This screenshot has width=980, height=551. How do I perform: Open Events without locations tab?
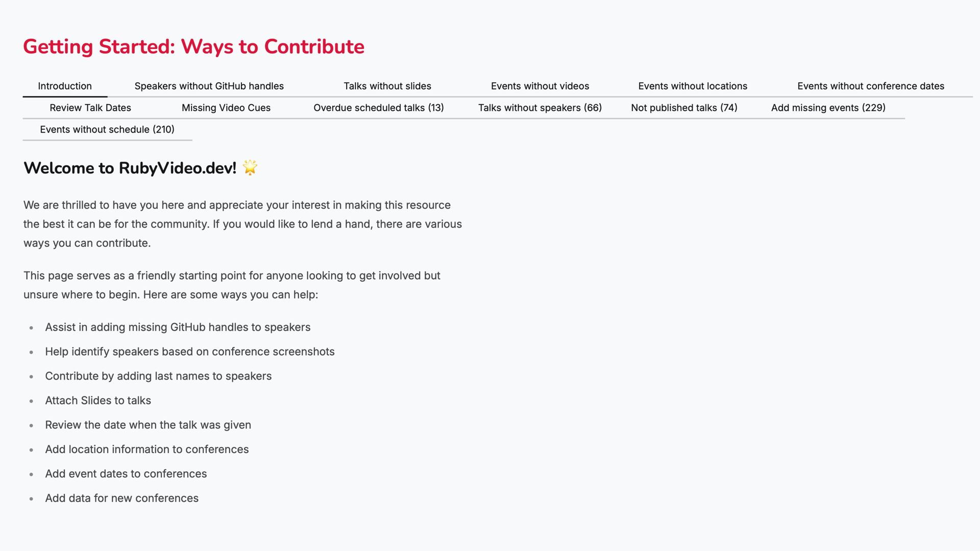pyautogui.click(x=692, y=86)
